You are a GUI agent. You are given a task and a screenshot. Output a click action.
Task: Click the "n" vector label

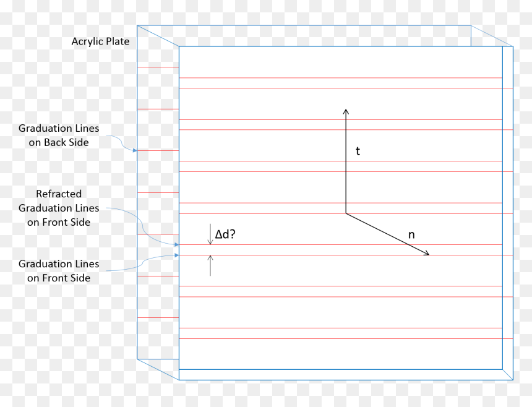pyautogui.click(x=411, y=234)
